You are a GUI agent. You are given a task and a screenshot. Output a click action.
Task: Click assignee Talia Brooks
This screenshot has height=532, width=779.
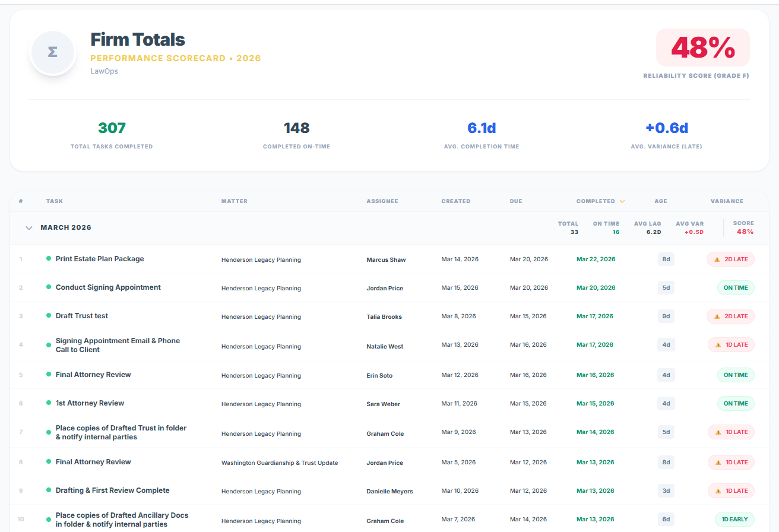(x=384, y=317)
